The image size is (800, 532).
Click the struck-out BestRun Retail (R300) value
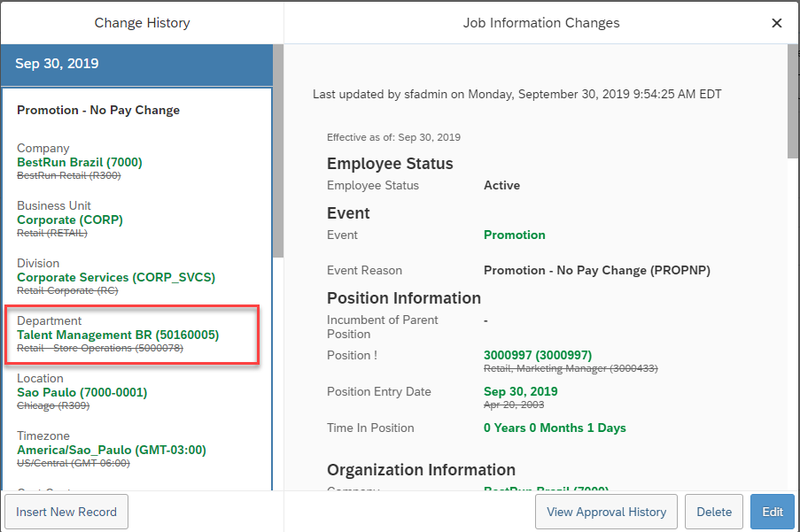pos(69,176)
